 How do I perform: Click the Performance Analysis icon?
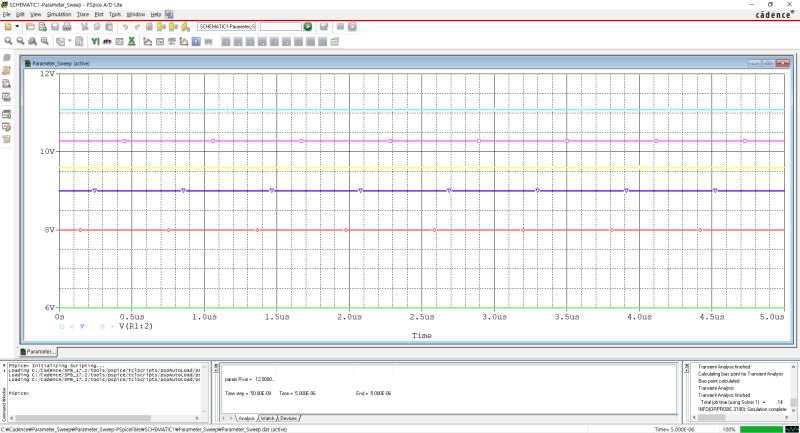click(x=119, y=41)
